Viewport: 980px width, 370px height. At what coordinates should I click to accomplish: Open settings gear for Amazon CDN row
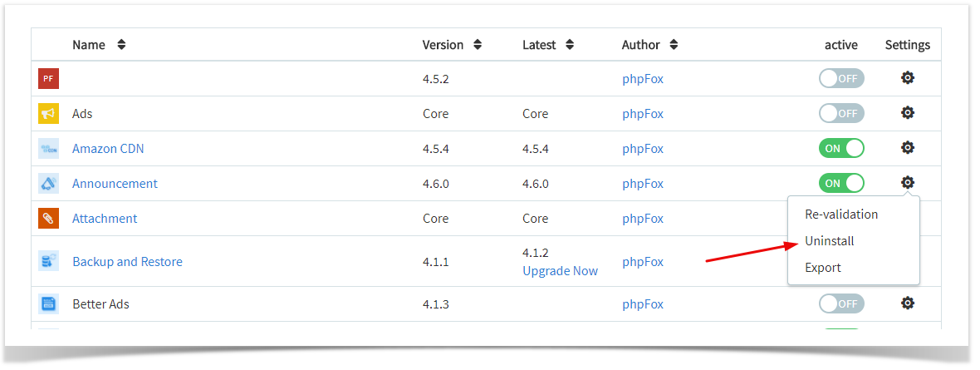point(908,148)
